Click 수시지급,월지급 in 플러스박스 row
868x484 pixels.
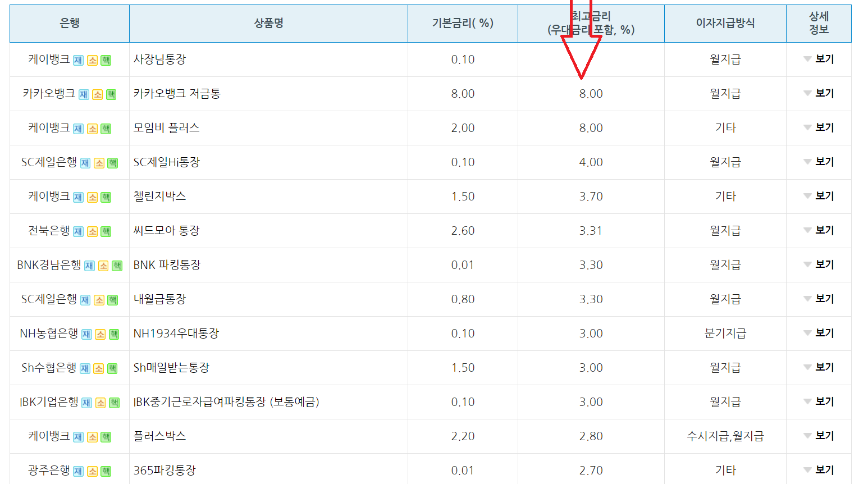pos(725,436)
